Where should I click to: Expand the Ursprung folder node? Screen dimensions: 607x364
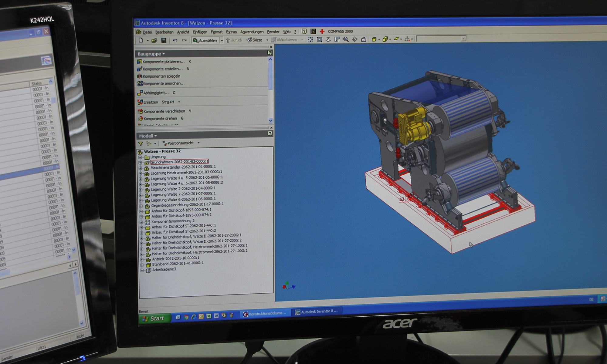140,157
